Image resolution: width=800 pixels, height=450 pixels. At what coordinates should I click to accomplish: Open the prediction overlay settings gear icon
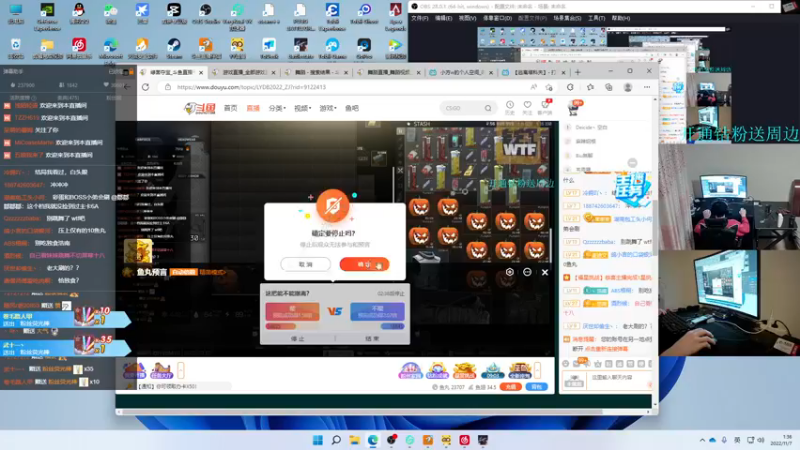(510, 272)
